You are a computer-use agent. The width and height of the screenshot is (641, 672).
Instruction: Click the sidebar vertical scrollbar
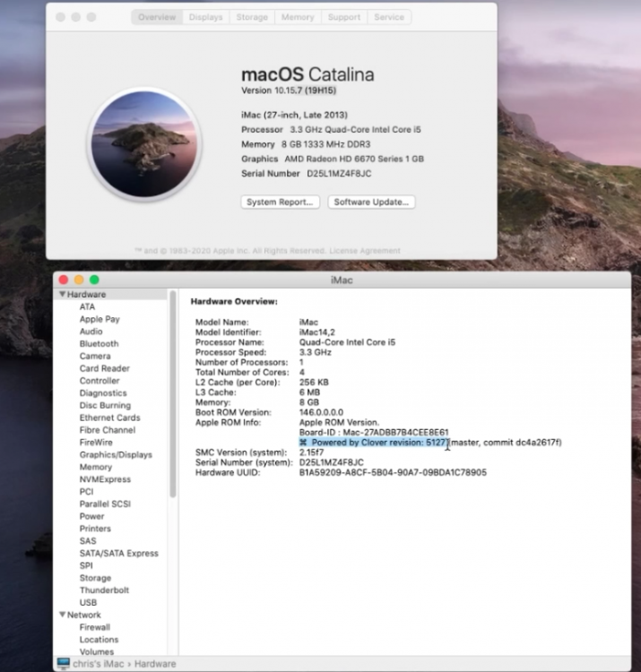pos(173,393)
